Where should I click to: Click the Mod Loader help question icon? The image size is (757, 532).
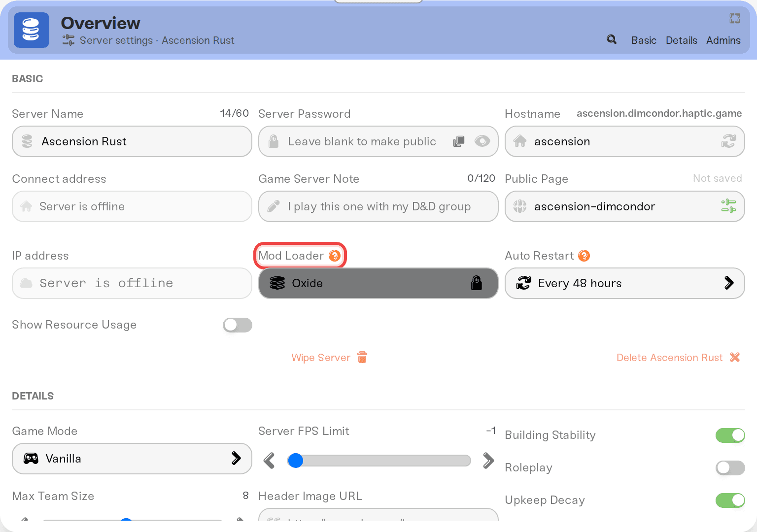[x=335, y=256]
